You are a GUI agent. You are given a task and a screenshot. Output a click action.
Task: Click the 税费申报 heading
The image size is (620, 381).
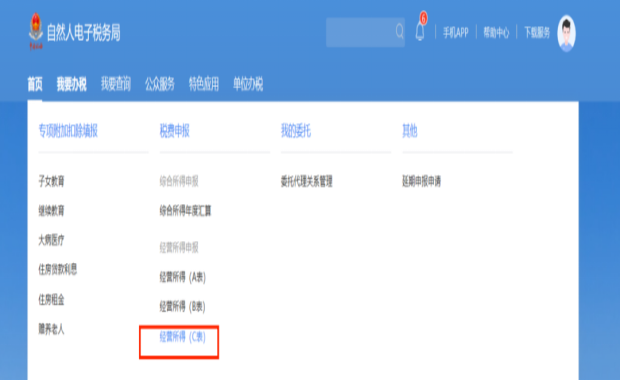174,131
